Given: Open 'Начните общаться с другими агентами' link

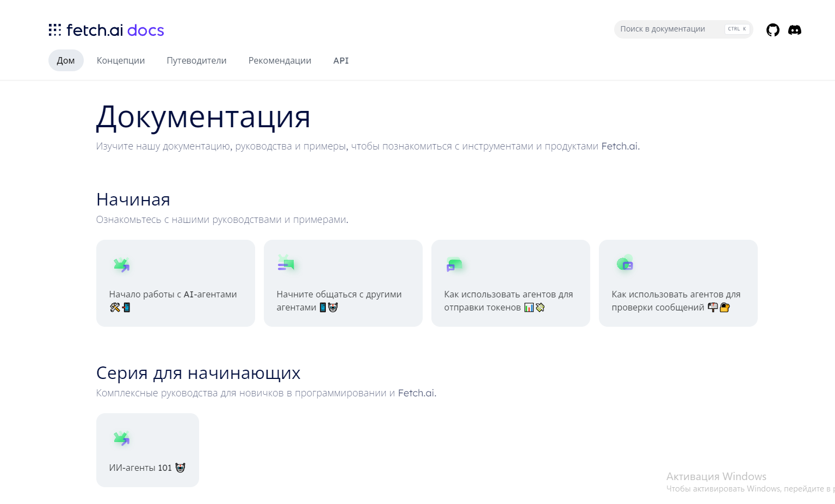Looking at the screenshot, I should click(343, 283).
